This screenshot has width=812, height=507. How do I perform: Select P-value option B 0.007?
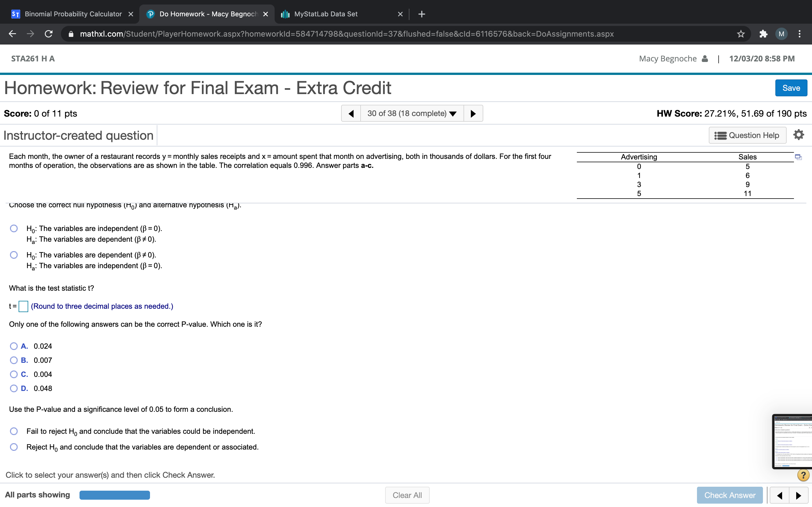click(x=14, y=360)
